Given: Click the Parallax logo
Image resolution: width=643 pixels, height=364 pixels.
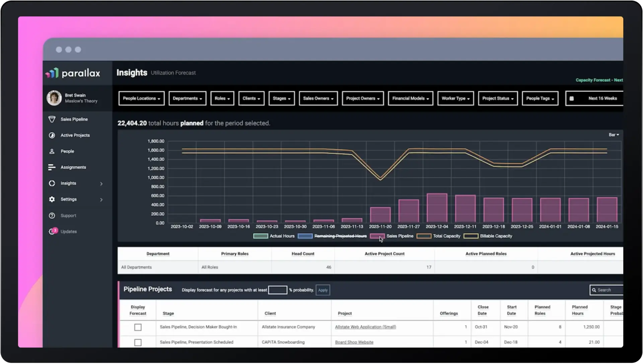Looking at the screenshot, I should tap(73, 73).
